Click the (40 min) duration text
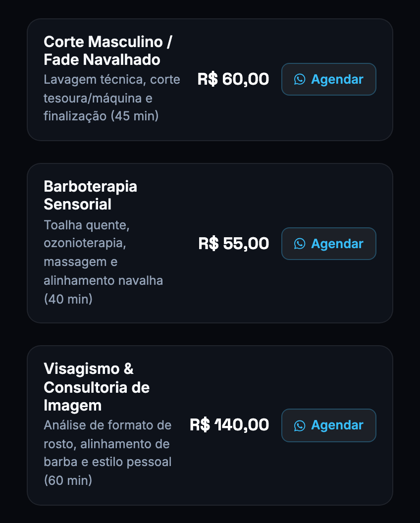The height and width of the screenshot is (523, 420). (68, 299)
